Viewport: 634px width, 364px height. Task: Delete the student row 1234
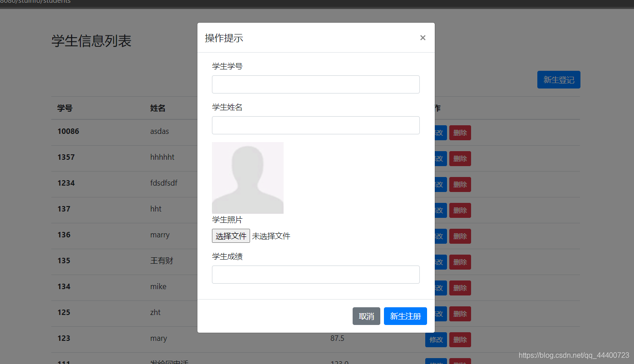pyautogui.click(x=460, y=184)
